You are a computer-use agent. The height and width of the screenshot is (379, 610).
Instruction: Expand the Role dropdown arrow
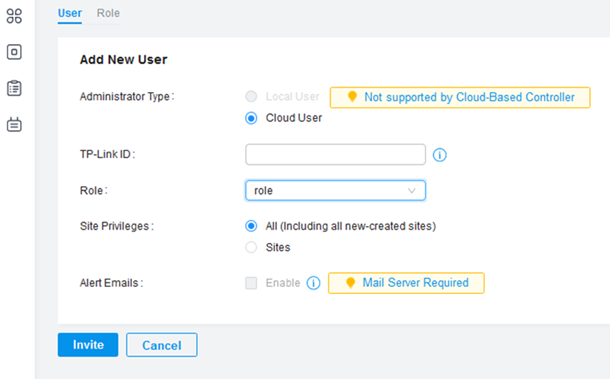click(x=412, y=191)
